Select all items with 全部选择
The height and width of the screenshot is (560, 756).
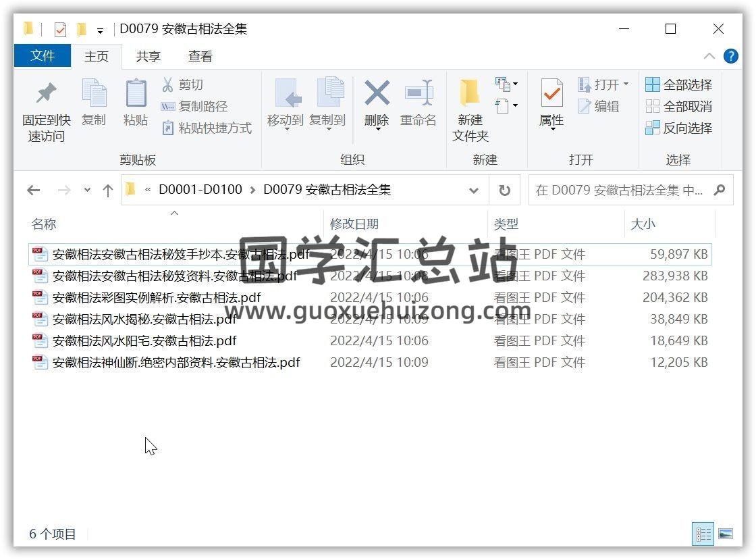[x=679, y=85]
